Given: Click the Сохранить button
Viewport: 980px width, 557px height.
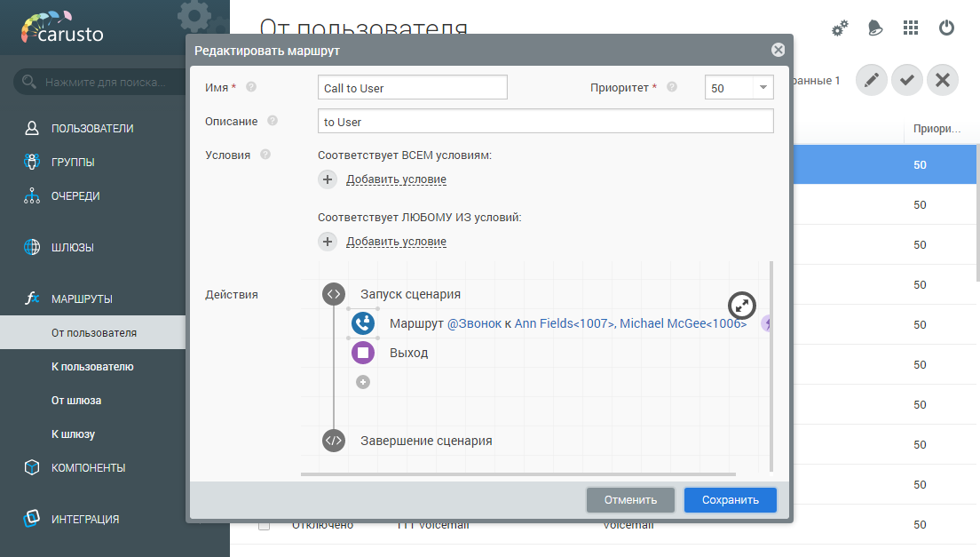Looking at the screenshot, I should (730, 500).
